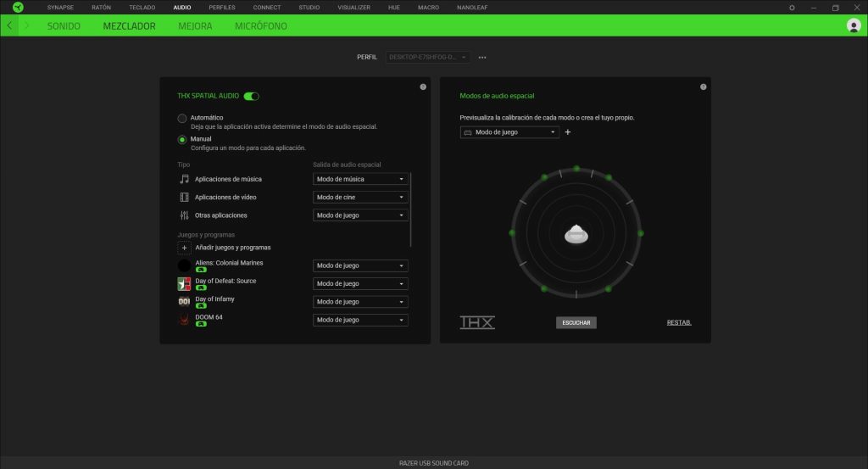Viewport: 868px width, 469px height.
Task: Open Otras aplicaciones mode dropdown
Action: tap(360, 215)
